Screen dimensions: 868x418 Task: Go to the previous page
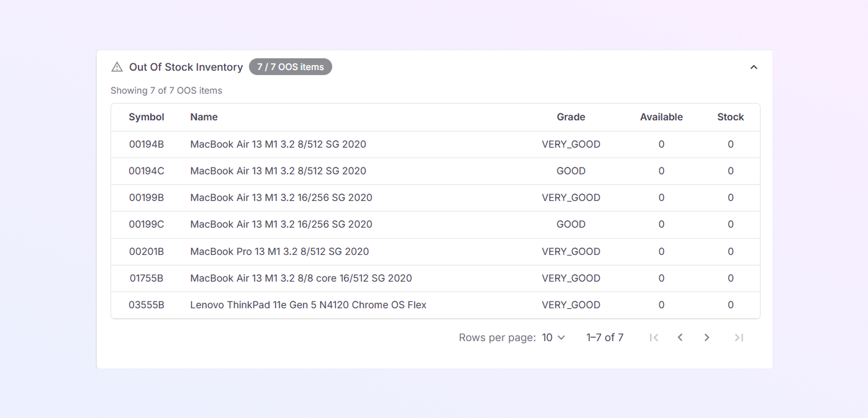(x=680, y=337)
